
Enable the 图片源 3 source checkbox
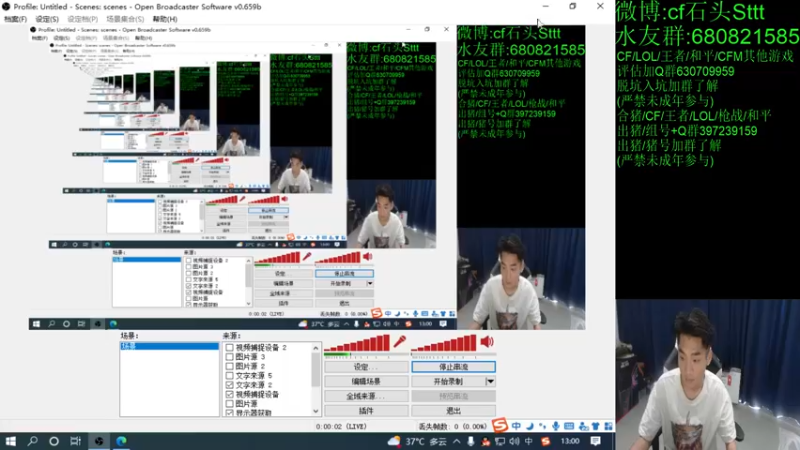[229, 357]
